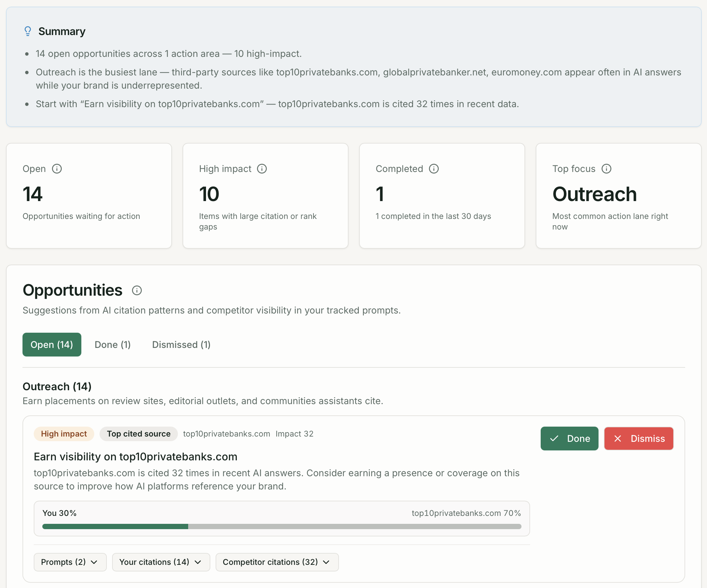The width and height of the screenshot is (707, 588).
Task: Click the info icon next to Top focus
Action: click(606, 169)
